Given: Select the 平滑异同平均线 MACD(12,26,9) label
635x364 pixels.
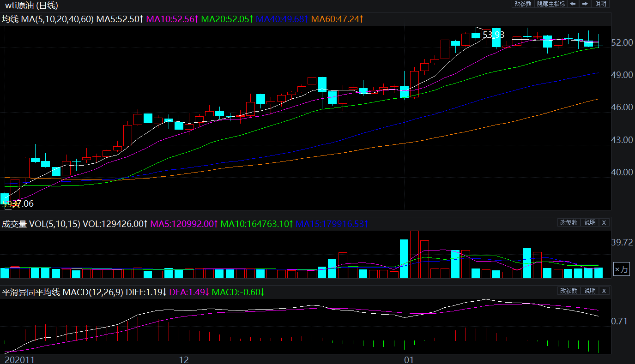Looking at the screenshot, I should 62,292.
